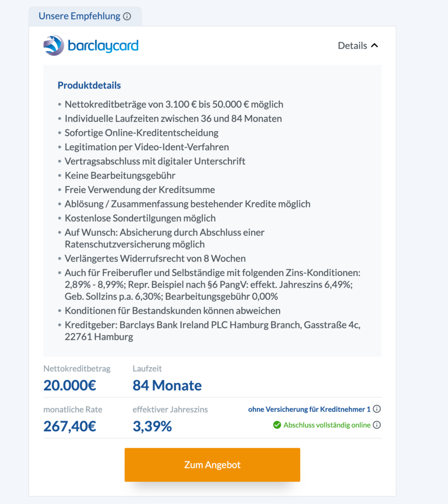Image resolution: width=448 pixels, height=504 pixels.
Task: Click 'Konditionen für Bestandskunden können abweichen'
Action: coord(172,311)
